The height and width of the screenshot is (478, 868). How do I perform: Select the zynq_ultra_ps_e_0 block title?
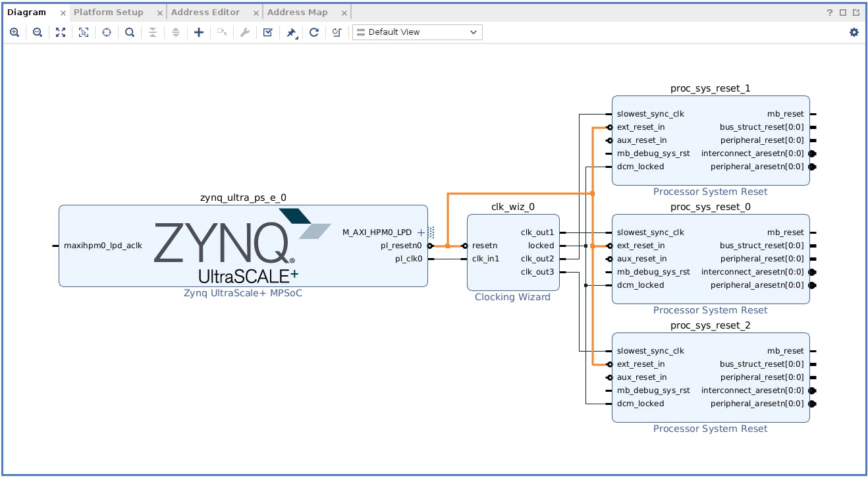coord(243,197)
